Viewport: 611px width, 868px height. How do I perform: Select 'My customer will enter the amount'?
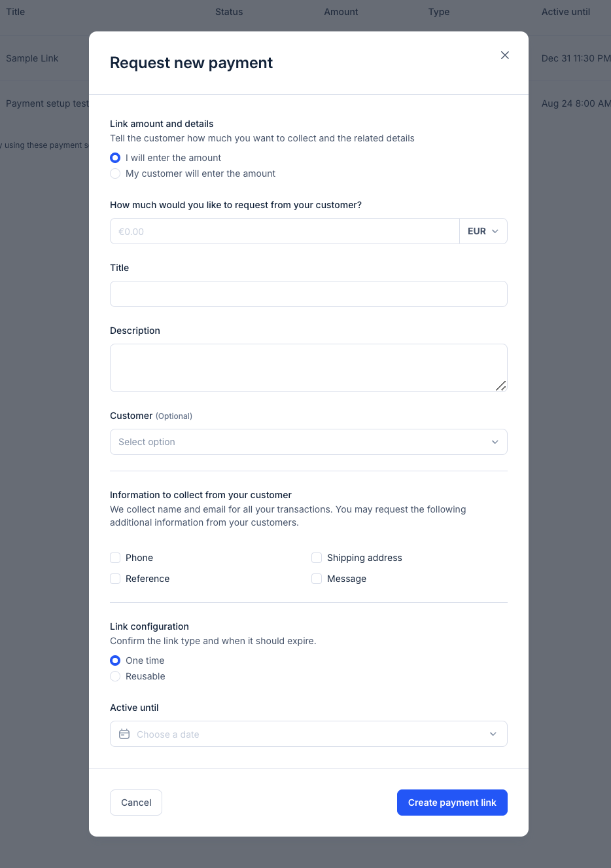[115, 173]
